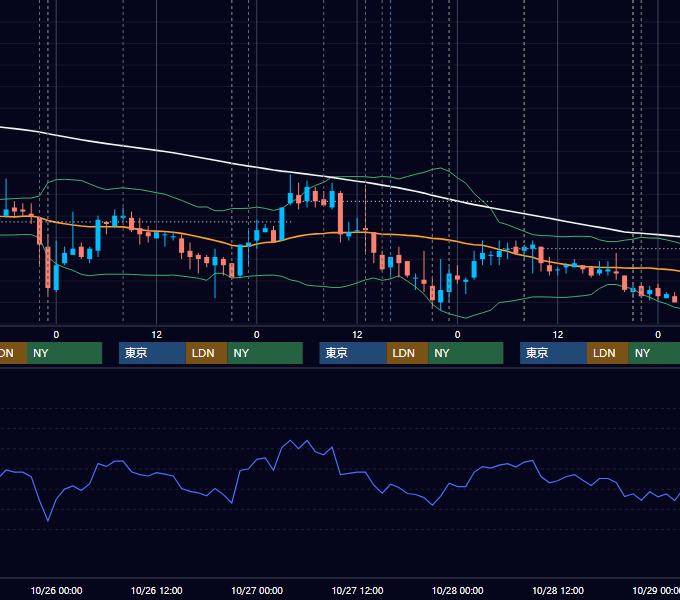This screenshot has width=680, height=600.
Task: Select the 東京 session block covering 10/26 12:00
Action: [152, 353]
